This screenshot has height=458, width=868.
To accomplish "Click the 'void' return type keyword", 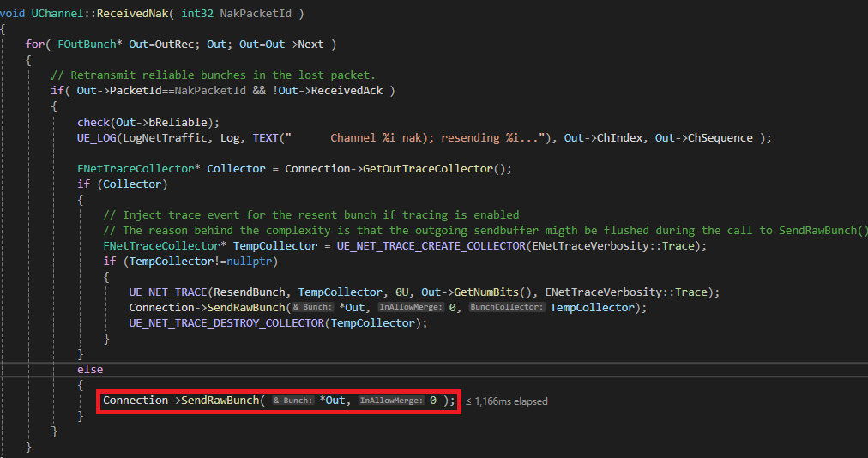I will click(12, 13).
